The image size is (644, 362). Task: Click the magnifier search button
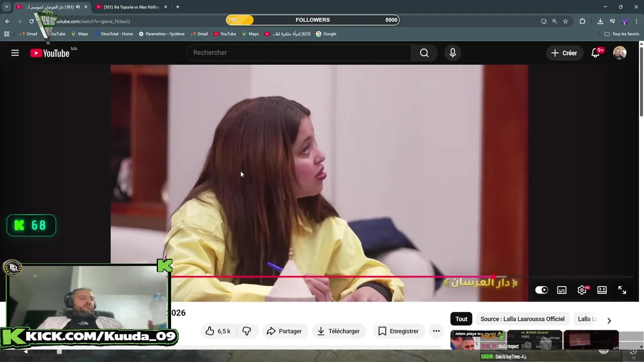[424, 53]
